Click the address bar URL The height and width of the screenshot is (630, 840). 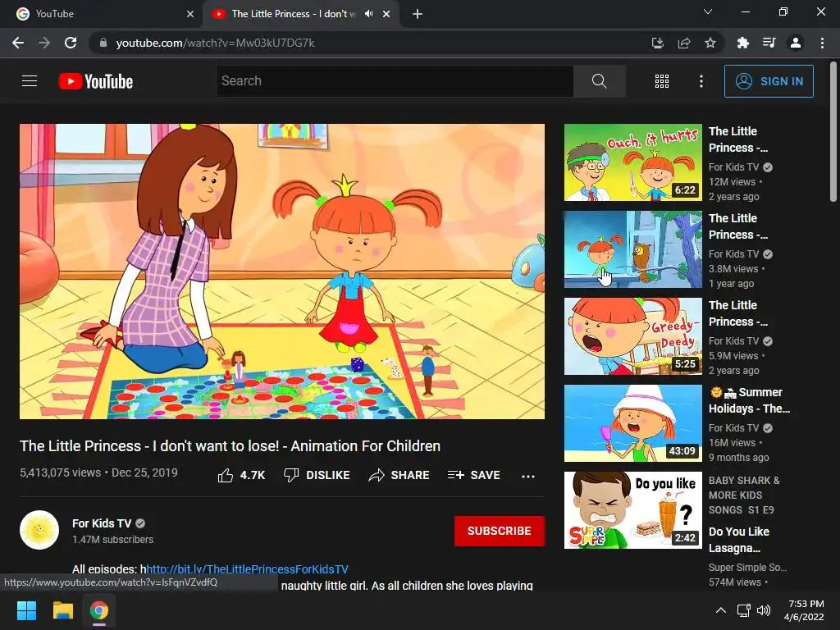[x=216, y=43]
